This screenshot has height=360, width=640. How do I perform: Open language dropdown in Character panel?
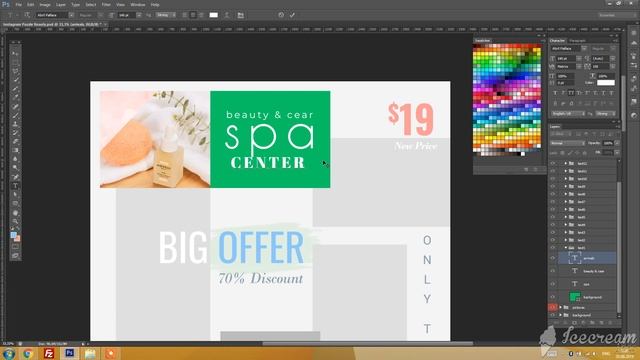click(568, 113)
